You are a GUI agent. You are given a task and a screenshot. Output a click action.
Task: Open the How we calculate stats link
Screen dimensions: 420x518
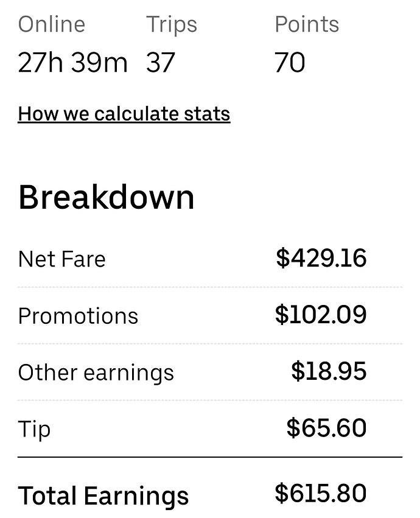pyautogui.click(x=124, y=114)
